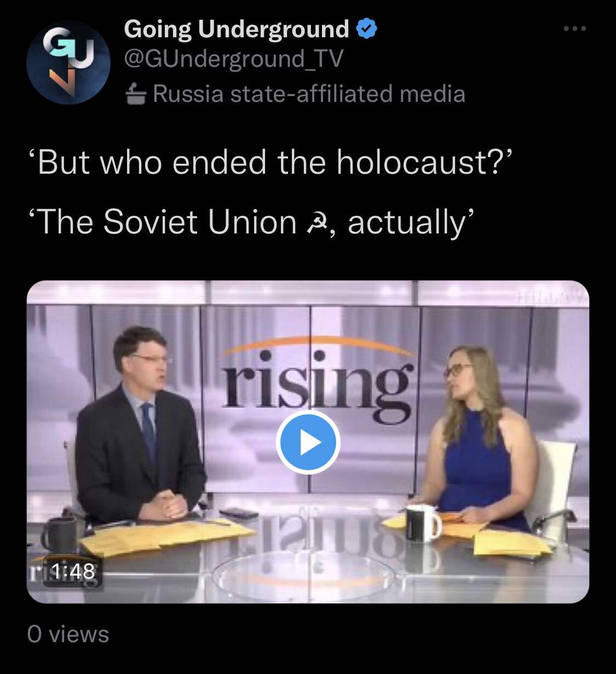Click the blue verified badge
The width and height of the screenshot is (616, 674).
coord(366,29)
